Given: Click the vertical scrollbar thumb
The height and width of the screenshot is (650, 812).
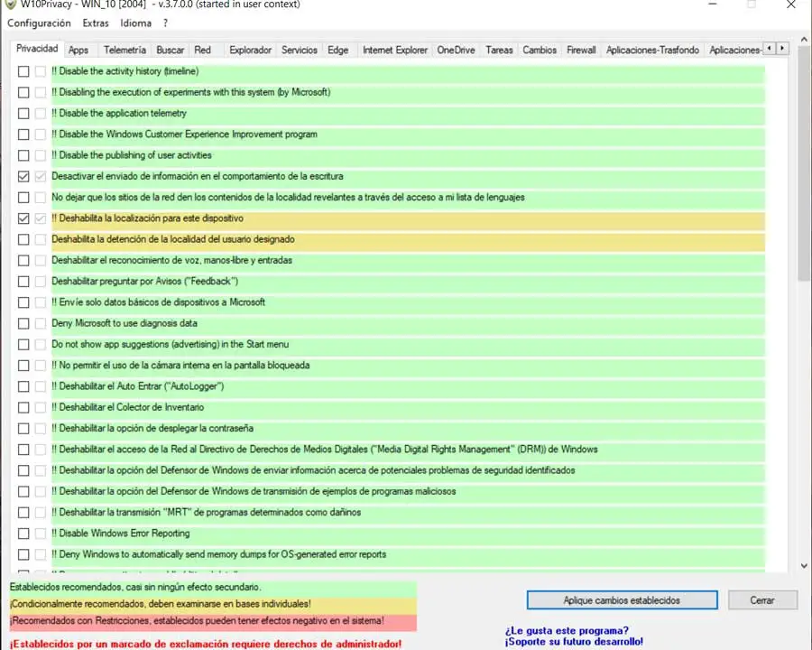Looking at the screenshot, I should pyautogui.click(x=804, y=163).
